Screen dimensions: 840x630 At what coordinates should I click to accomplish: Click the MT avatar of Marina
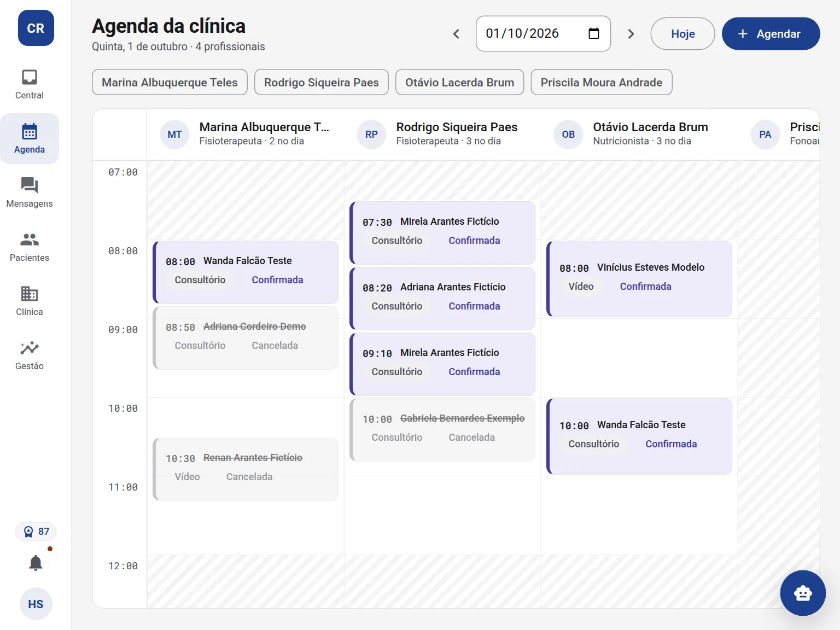tap(174, 134)
